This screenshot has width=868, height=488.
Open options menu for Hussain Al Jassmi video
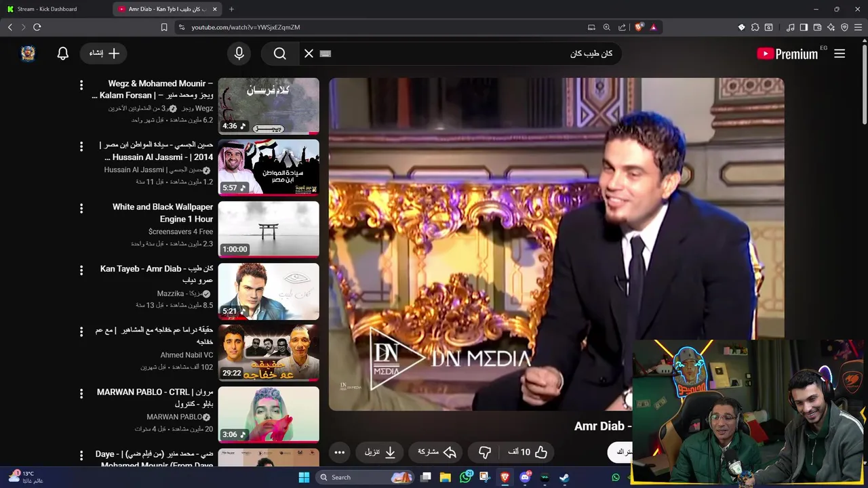81,146
